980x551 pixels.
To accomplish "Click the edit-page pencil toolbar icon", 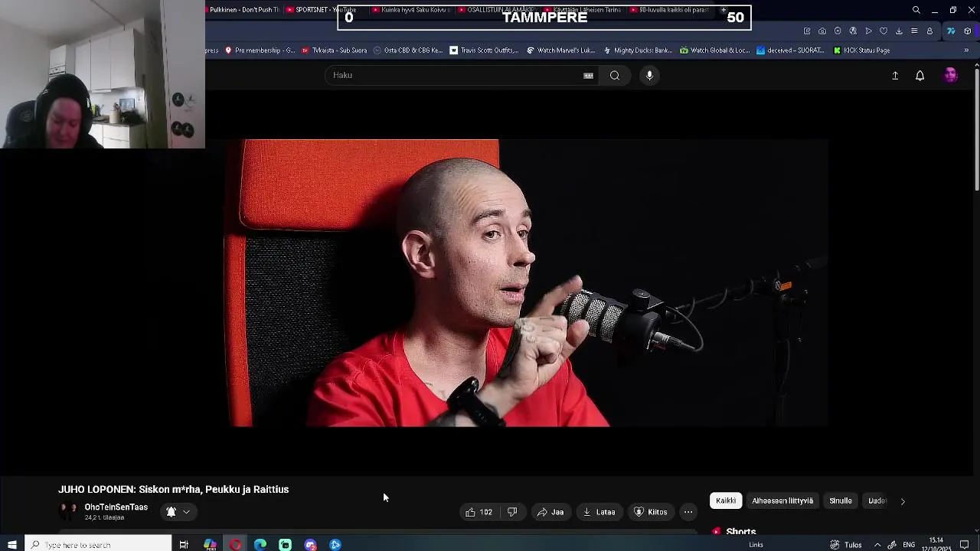I will [807, 31].
